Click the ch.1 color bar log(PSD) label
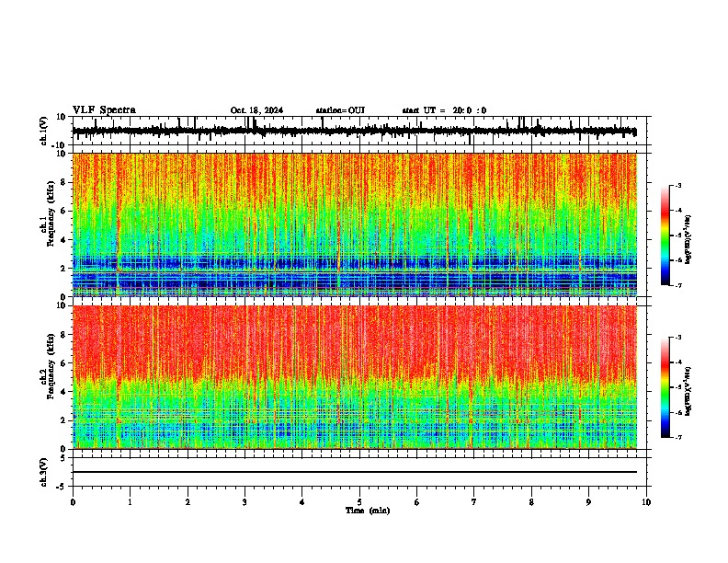 click(688, 239)
